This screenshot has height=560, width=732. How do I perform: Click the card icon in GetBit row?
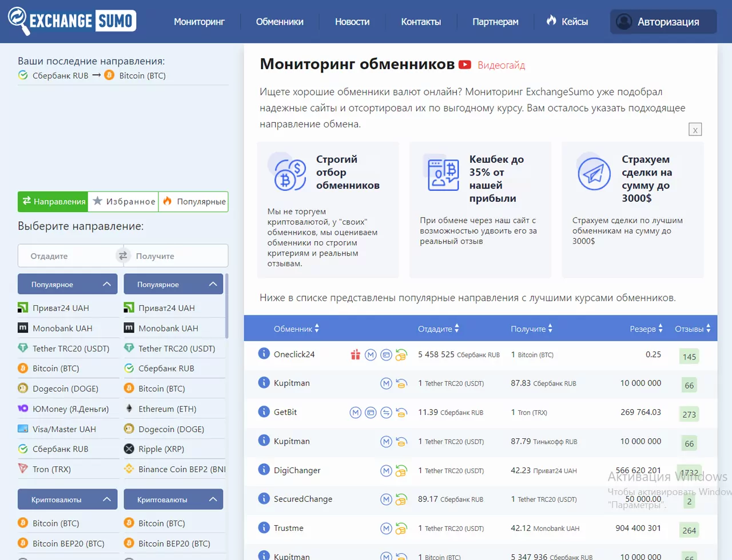371,413
